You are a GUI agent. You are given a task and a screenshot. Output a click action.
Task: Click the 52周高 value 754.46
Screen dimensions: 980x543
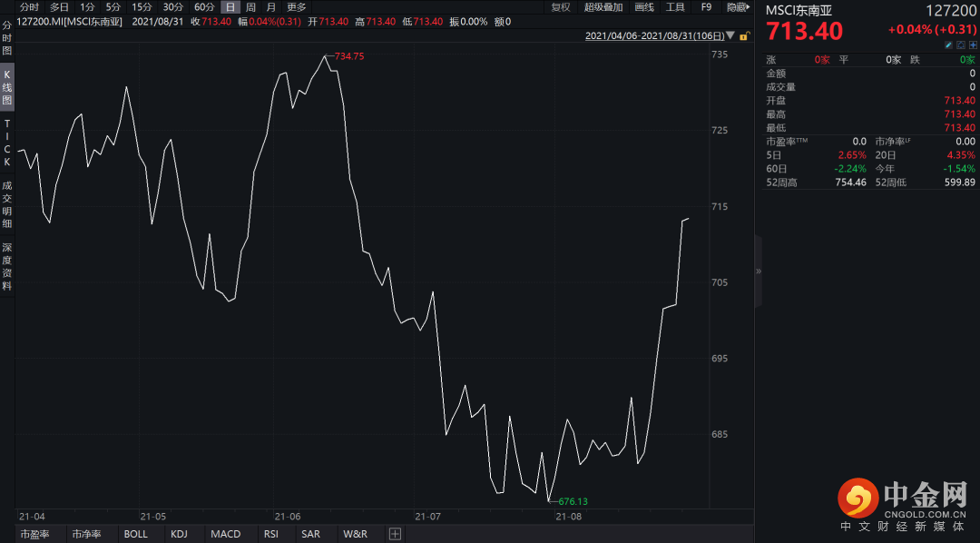[x=851, y=183]
